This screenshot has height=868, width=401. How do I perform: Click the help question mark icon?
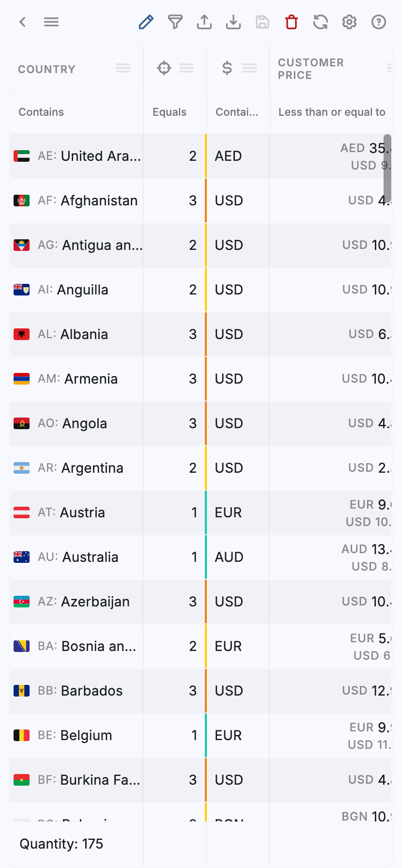(379, 22)
